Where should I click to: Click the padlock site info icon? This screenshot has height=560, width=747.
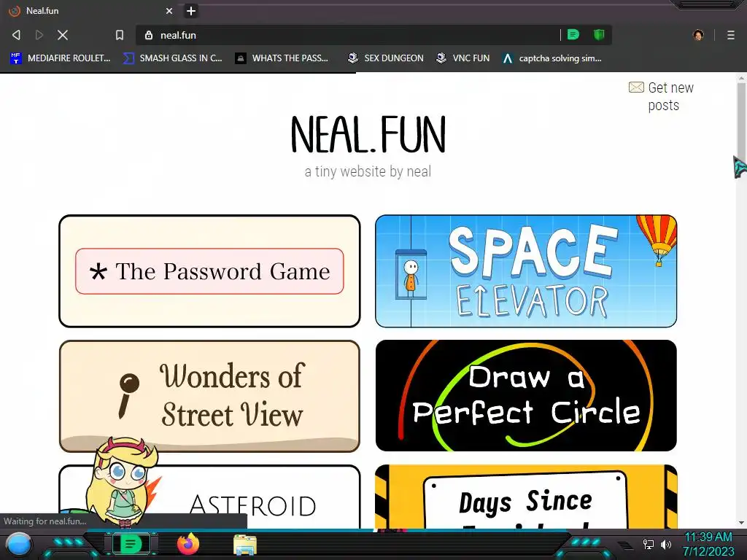point(149,35)
